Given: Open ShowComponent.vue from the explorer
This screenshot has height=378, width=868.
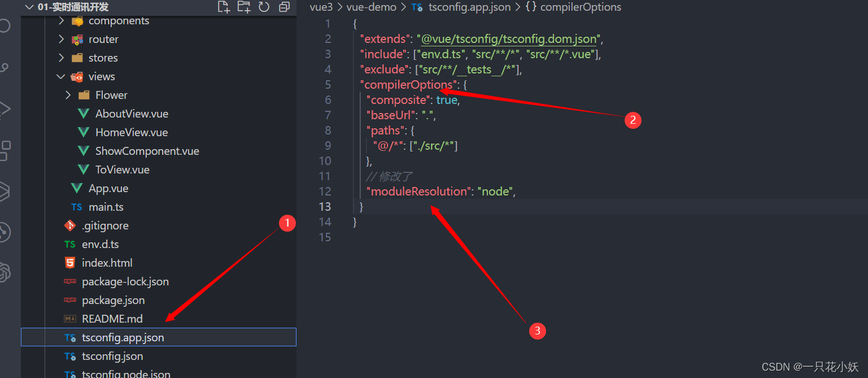Looking at the screenshot, I should 147,151.
